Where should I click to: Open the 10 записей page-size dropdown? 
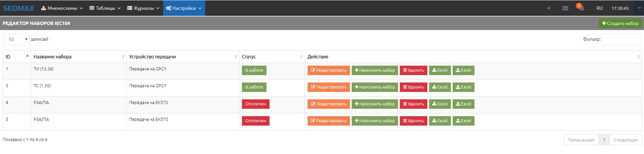[16, 39]
